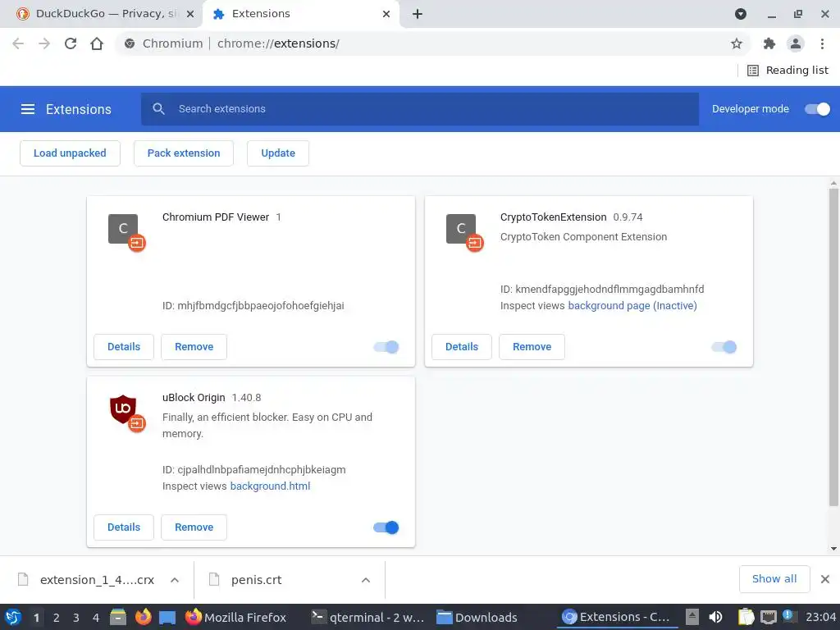Image resolution: width=840 pixels, height=630 pixels.
Task: Toggle Chromium PDF Viewer enable switch
Action: pyautogui.click(x=386, y=347)
